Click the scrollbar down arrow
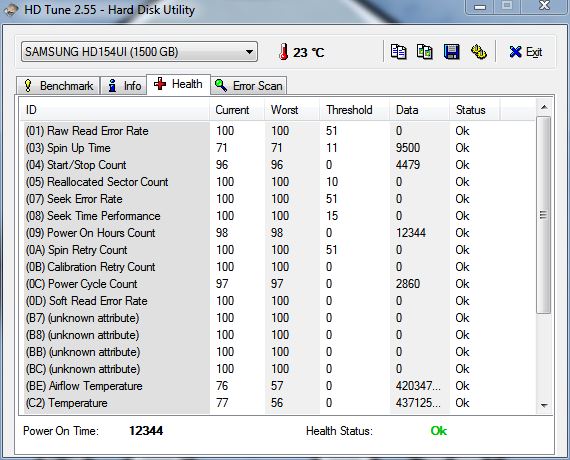The height and width of the screenshot is (460, 570). coord(544,405)
